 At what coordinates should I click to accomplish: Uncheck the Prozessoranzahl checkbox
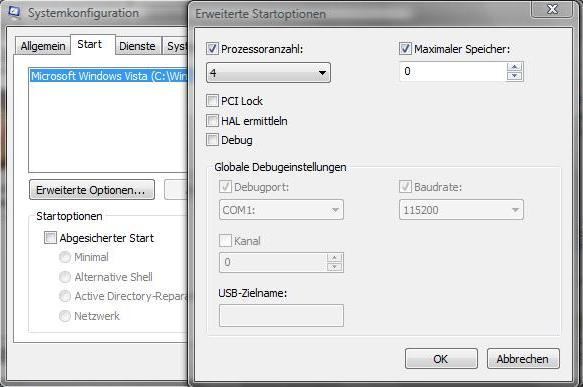coord(212,49)
